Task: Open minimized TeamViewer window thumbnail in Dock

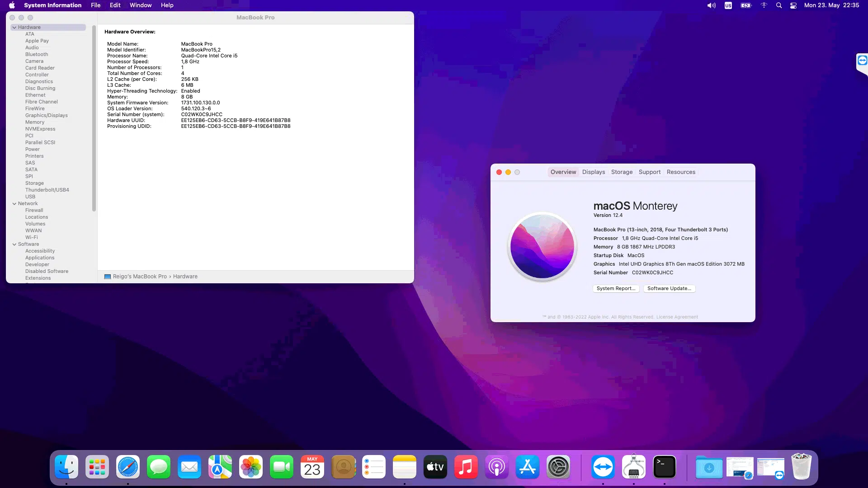Action: [x=771, y=467]
